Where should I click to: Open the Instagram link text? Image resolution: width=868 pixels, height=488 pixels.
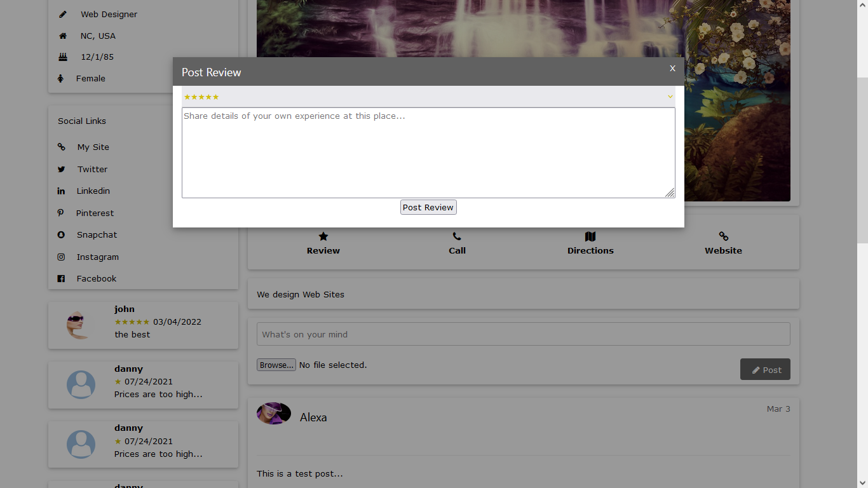tap(98, 257)
